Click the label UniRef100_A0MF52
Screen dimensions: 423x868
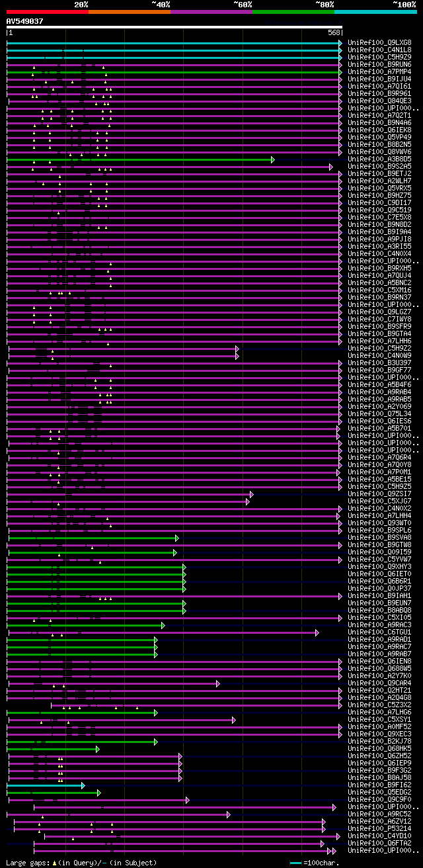coord(379,726)
